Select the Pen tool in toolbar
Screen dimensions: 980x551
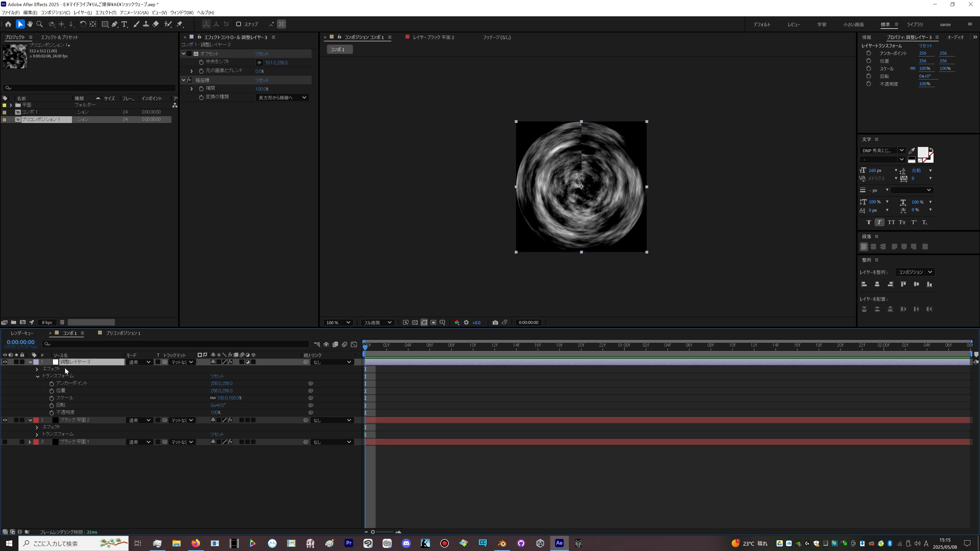[115, 24]
